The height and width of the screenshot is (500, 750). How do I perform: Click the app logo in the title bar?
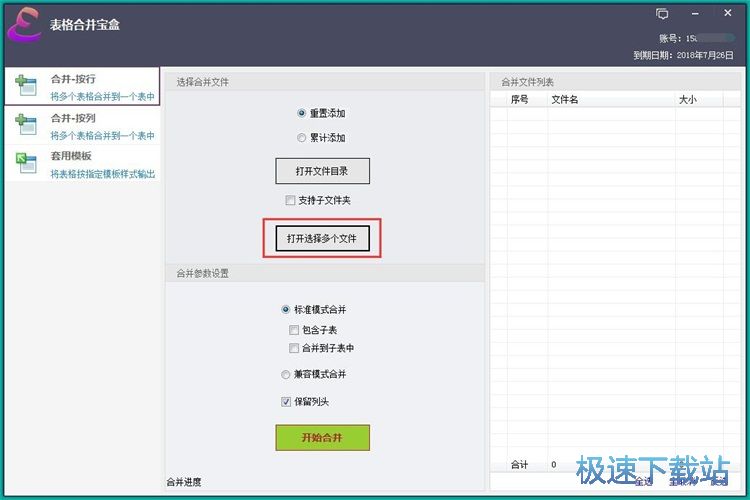[24, 25]
